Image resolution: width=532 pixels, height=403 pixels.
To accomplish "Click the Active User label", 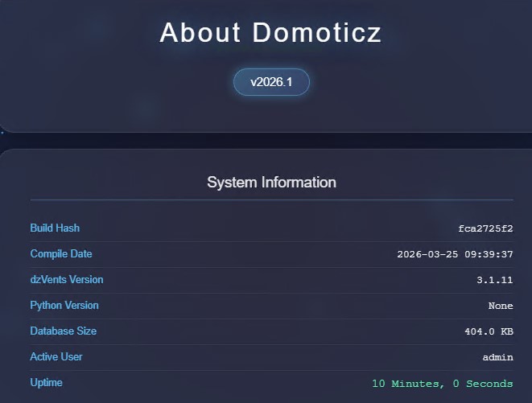I will coord(56,357).
